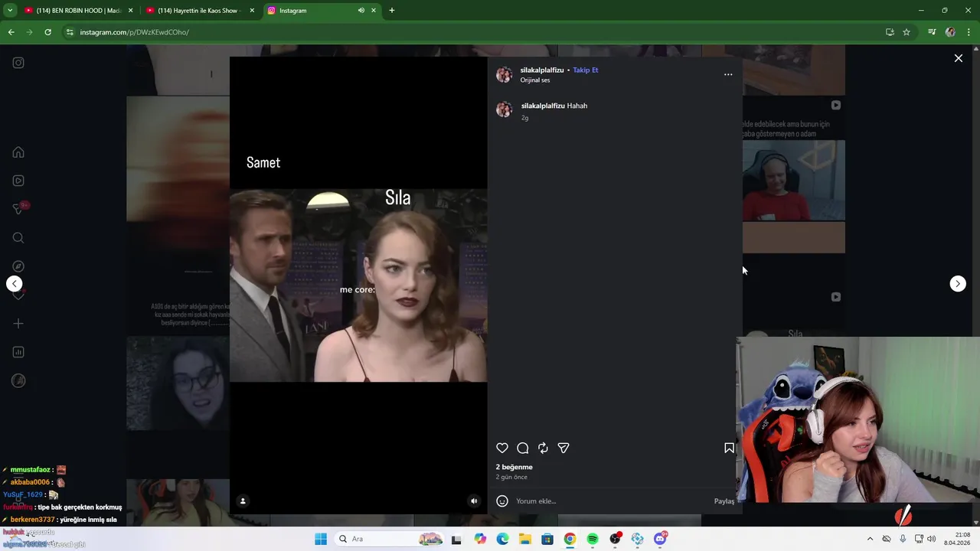Screen dimensions: 980x551
Task: Go to the previous post arrow
Action: point(15,284)
